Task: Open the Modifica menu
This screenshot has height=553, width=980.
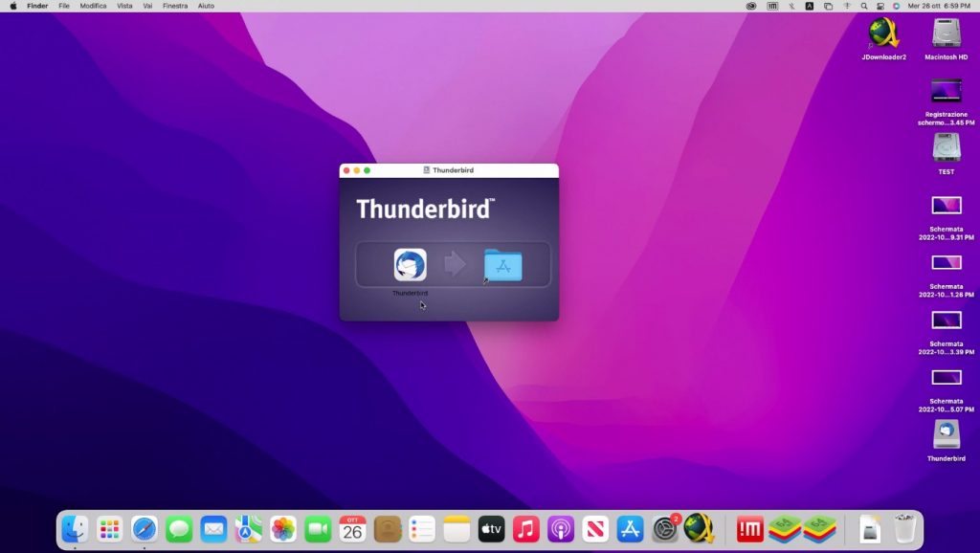Action: click(x=93, y=6)
